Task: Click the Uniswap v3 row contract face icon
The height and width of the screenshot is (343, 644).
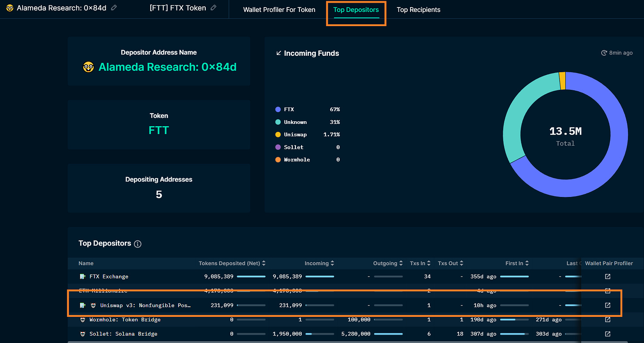Action: 93,305
